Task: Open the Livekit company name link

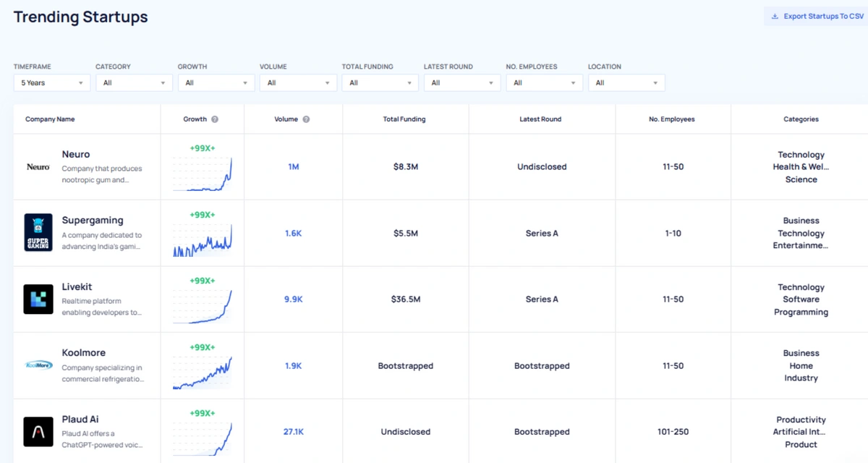Action: [x=77, y=287]
